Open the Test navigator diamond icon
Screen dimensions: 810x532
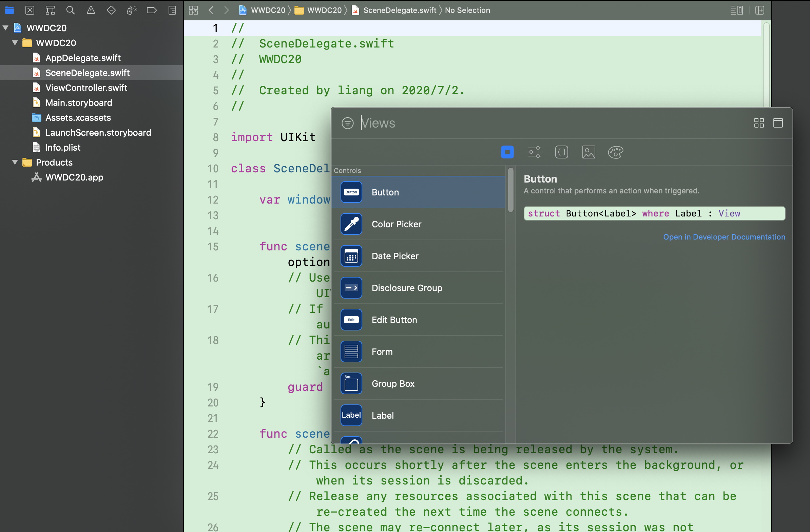pyautogui.click(x=111, y=10)
